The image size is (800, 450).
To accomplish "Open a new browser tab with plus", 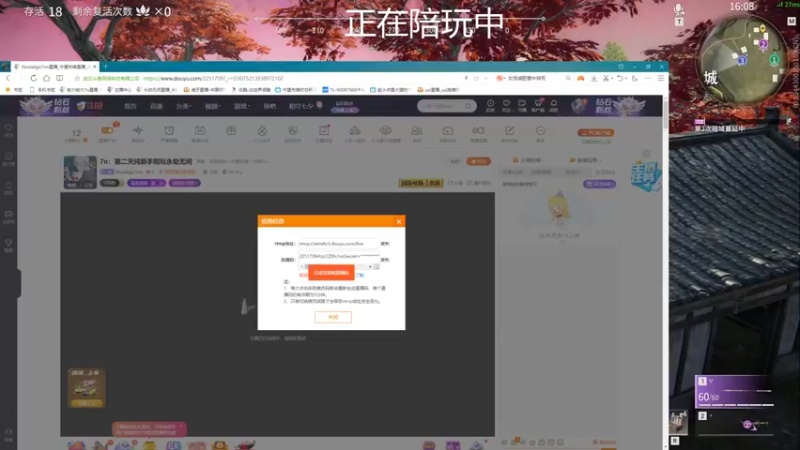I will click(106, 66).
